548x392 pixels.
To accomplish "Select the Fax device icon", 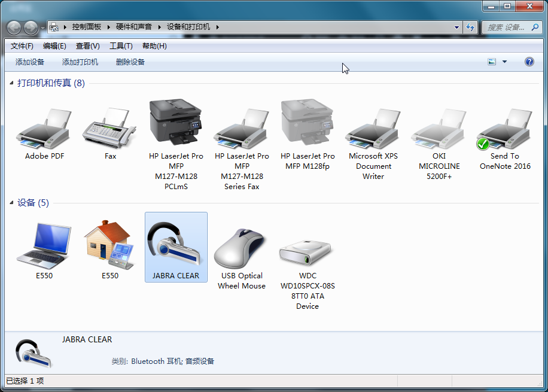I will (x=109, y=128).
